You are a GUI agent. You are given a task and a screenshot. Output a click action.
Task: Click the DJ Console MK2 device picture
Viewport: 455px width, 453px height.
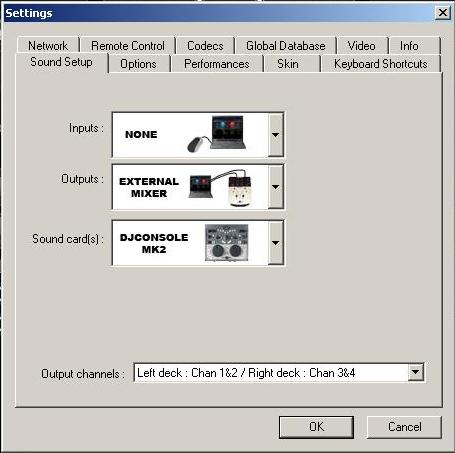[226, 243]
